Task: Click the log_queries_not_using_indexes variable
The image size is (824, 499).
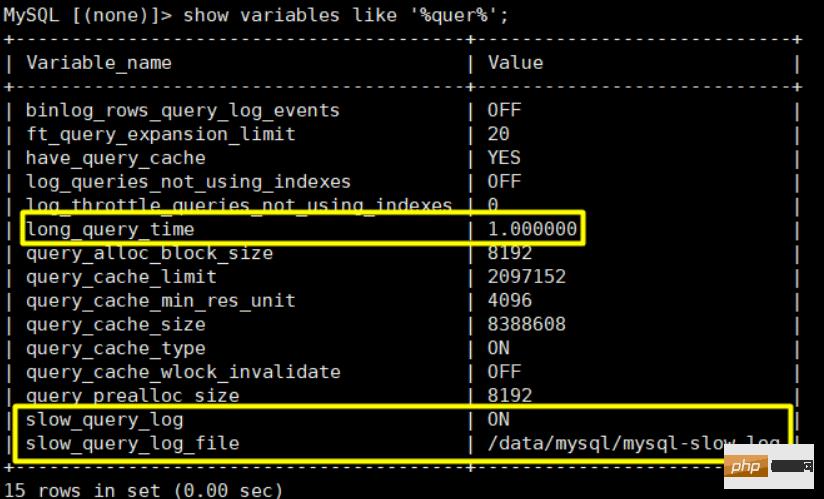Action: pos(189,182)
